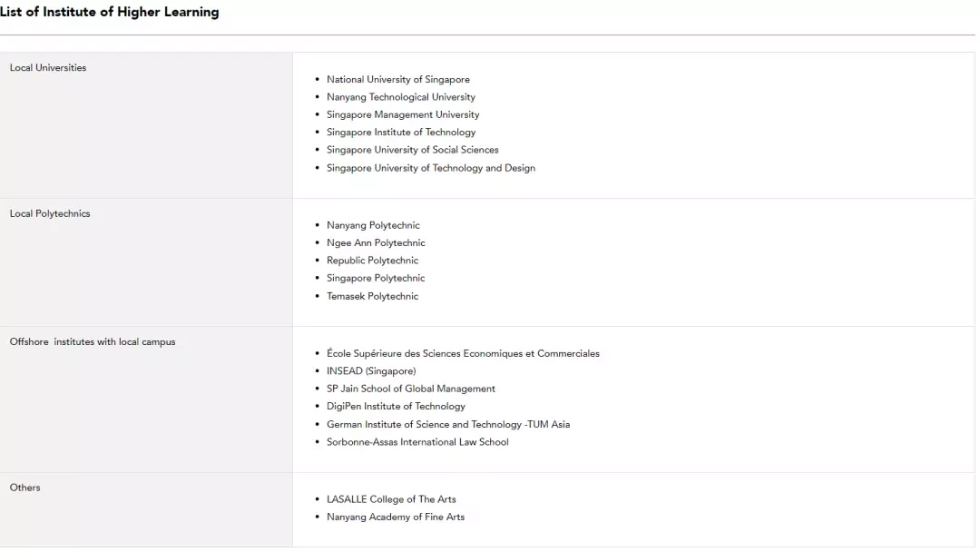980x552 pixels.
Task: Select Republic Polytechnic text
Action: (373, 260)
